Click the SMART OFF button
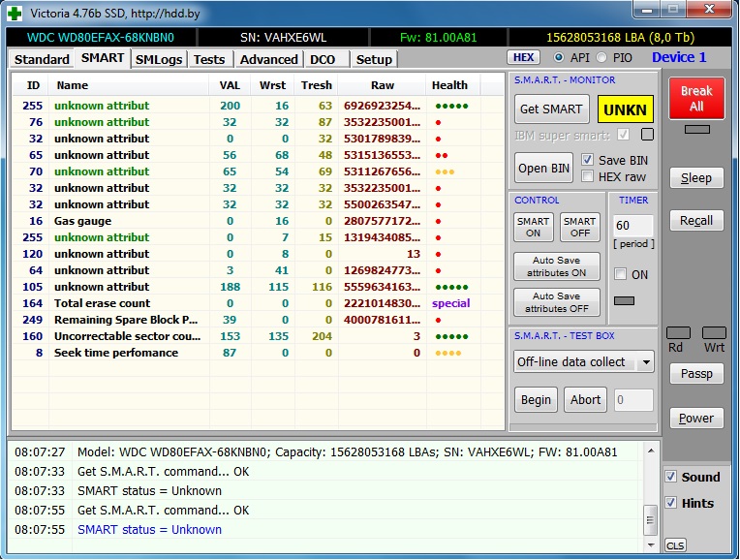740x560 pixels. pyautogui.click(x=579, y=227)
